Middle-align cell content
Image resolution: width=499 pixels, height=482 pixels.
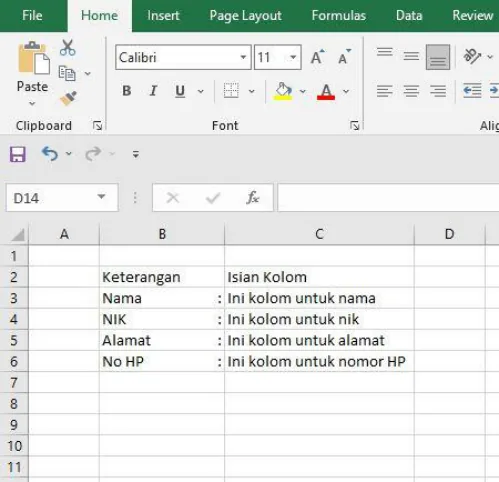411,57
